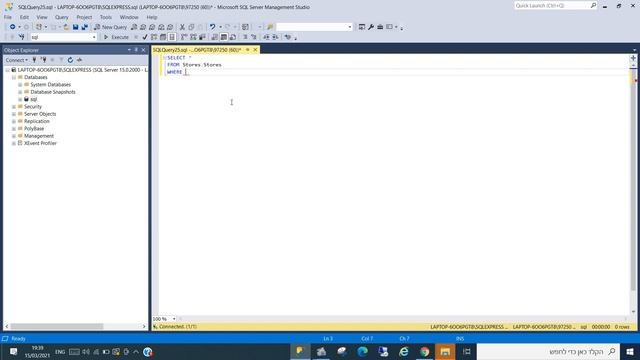
Task: Toggle Results to Text option
Action: [x=215, y=37]
